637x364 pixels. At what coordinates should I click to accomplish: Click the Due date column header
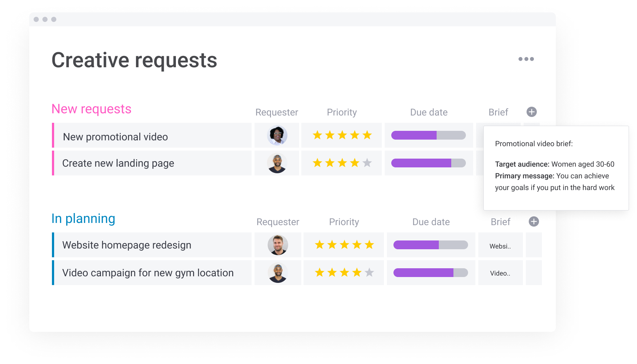(x=429, y=112)
